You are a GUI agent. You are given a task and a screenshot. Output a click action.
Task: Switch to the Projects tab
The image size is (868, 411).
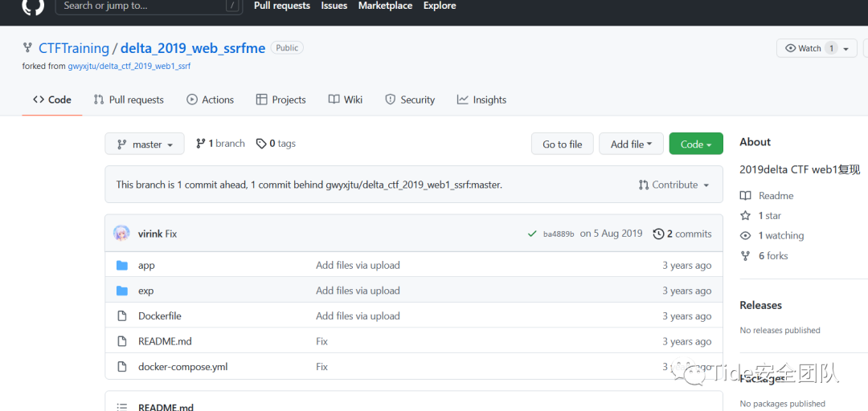[x=280, y=100]
